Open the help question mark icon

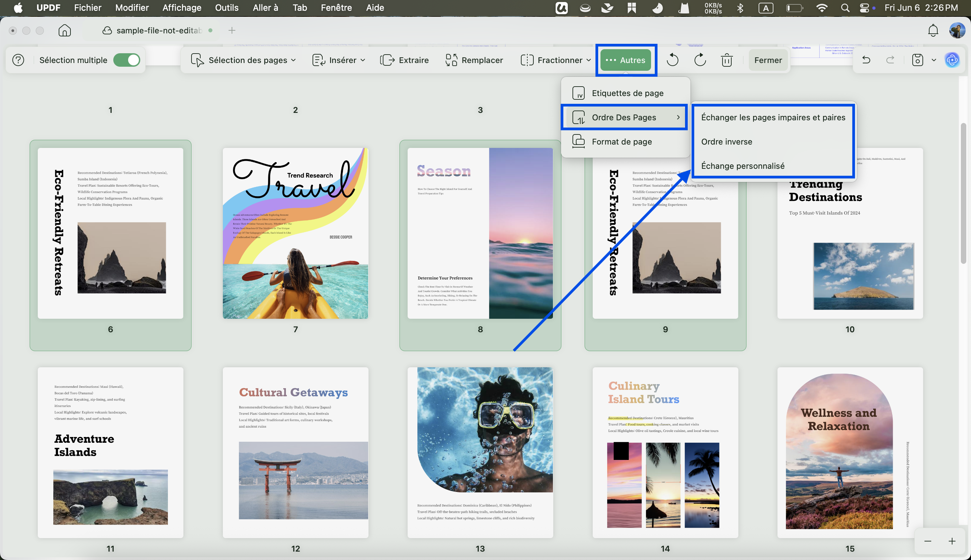click(x=18, y=60)
